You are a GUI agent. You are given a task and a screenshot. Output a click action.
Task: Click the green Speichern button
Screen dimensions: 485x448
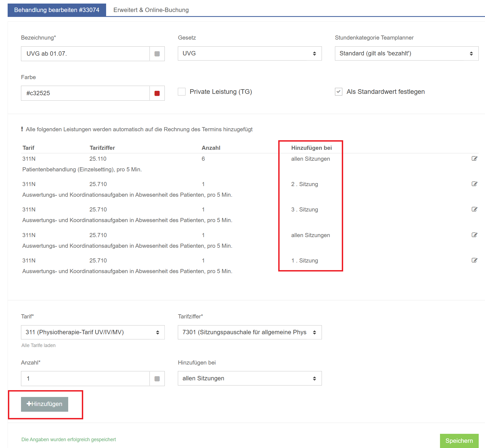coord(459,441)
